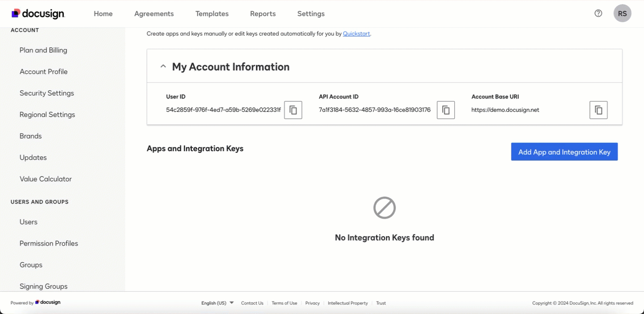Go to the Agreements tab

pos(154,14)
